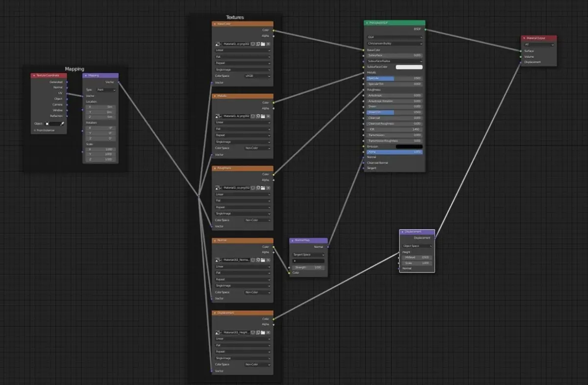Browse image icon in Roughness node
This screenshot has width=588, height=385.
click(218, 188)
